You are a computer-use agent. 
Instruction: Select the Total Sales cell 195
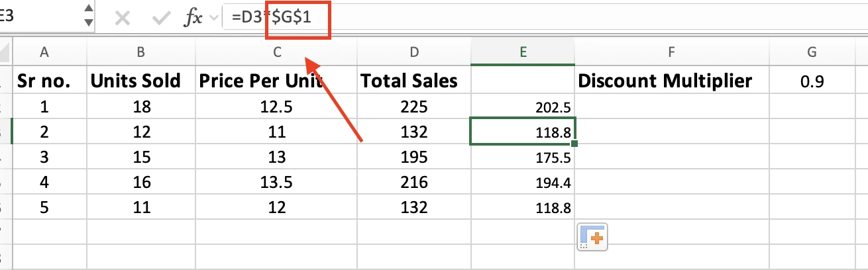click(414, 157)
